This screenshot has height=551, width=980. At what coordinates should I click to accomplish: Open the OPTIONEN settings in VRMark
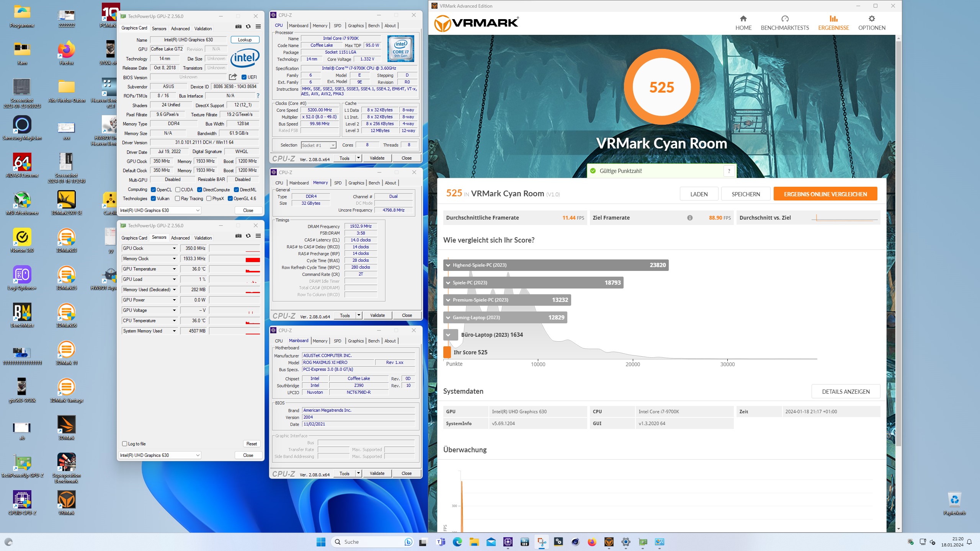872,23
